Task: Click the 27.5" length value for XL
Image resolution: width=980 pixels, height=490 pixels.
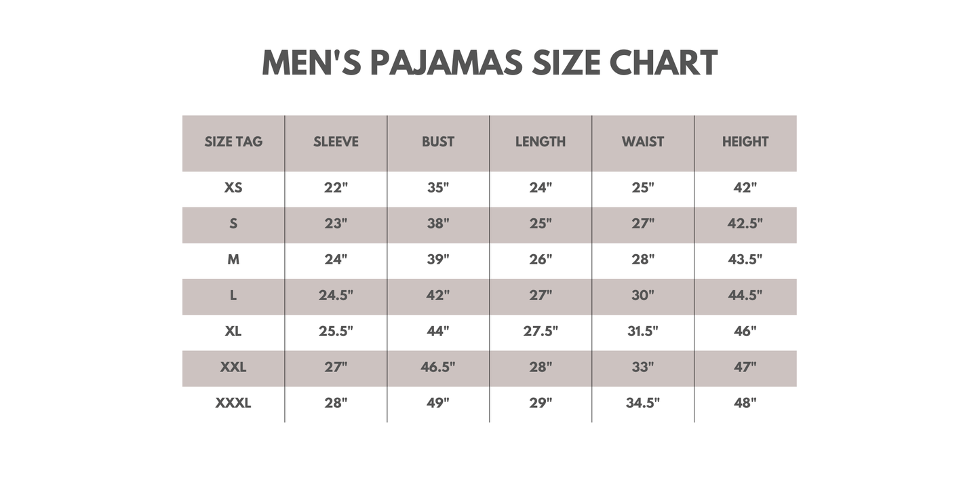Action: (541, 331)
